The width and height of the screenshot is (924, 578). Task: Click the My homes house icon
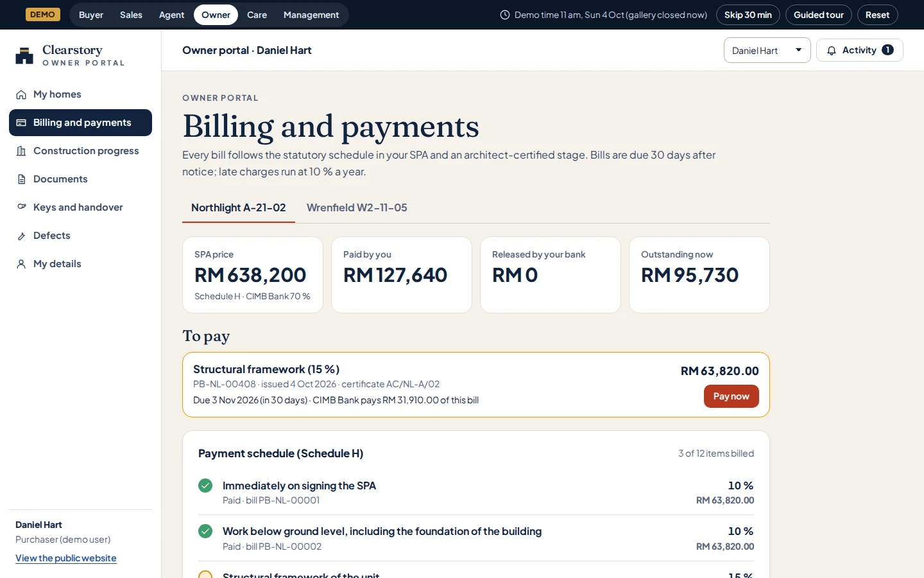(21, 94)
